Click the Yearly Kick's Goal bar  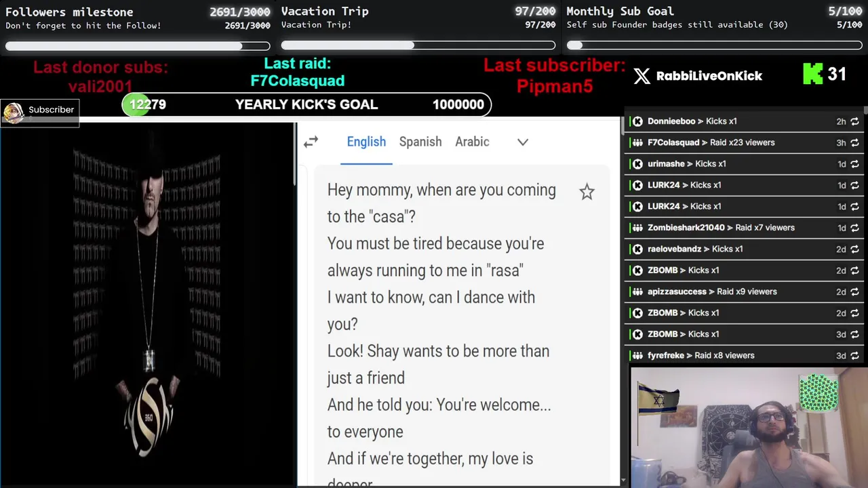click(307, 104)
